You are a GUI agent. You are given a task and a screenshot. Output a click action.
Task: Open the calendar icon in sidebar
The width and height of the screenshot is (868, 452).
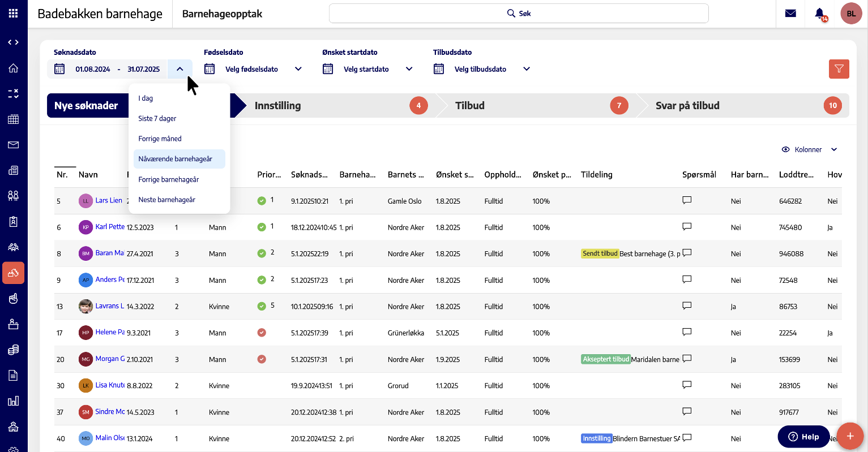[14, 119]
